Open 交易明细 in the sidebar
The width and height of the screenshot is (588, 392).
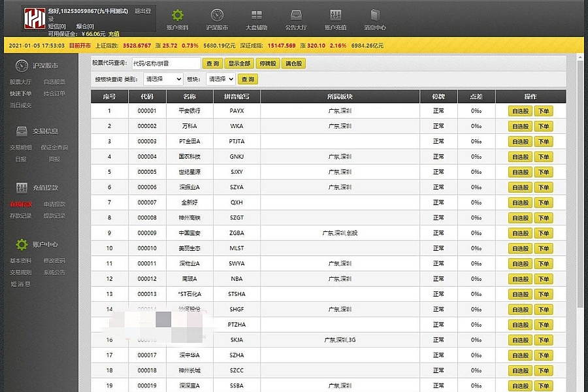click(x=21, y=148)
